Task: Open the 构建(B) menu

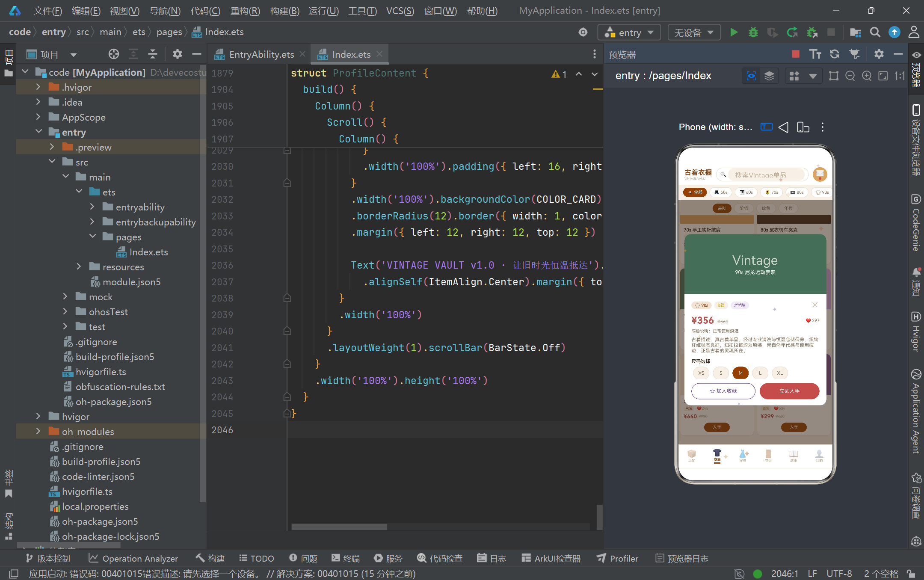Action: click(x=284, y=11)
